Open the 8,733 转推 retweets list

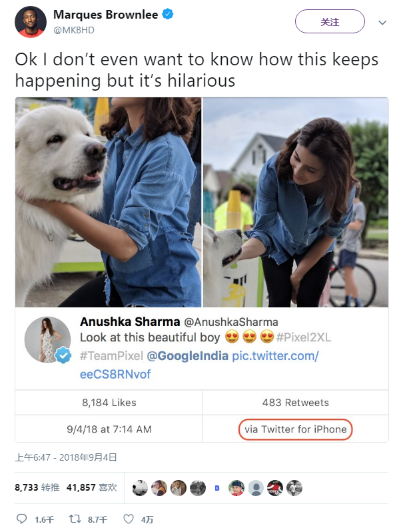pyautogui.click(x=37, y=488)
